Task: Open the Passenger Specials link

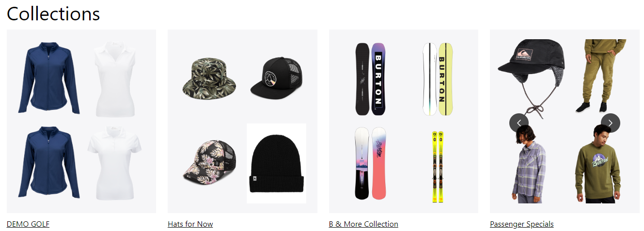Action: pyautogui.click(x=522, y=224)
